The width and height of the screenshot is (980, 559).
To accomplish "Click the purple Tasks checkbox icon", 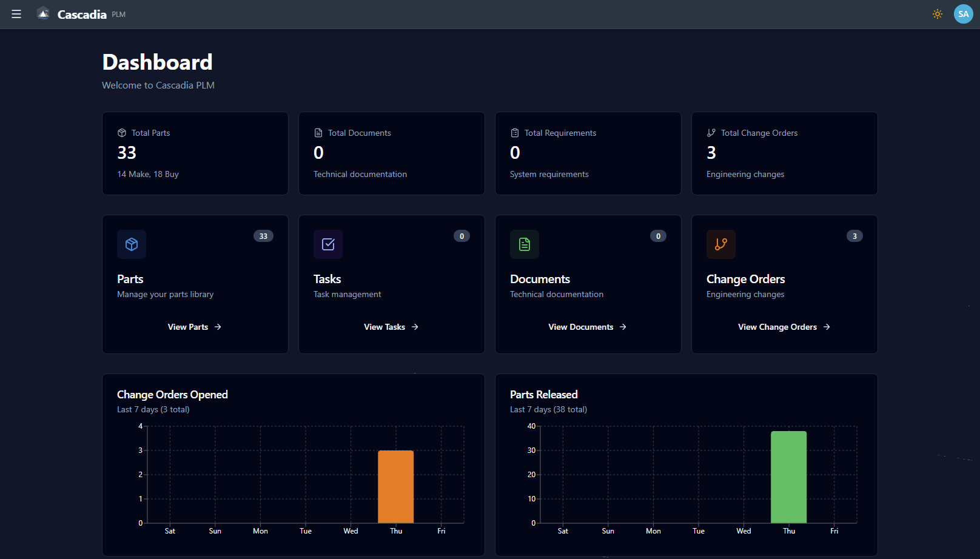I will coord(328,244).
